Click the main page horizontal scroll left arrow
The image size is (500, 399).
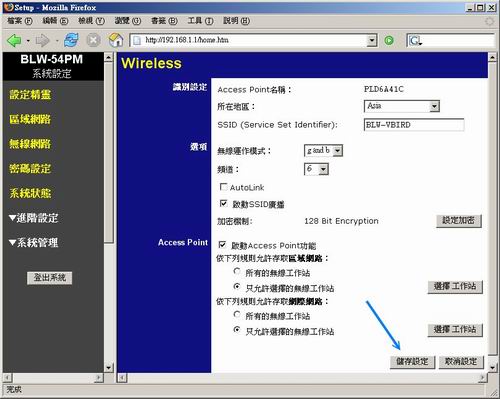tap(122, 378)
